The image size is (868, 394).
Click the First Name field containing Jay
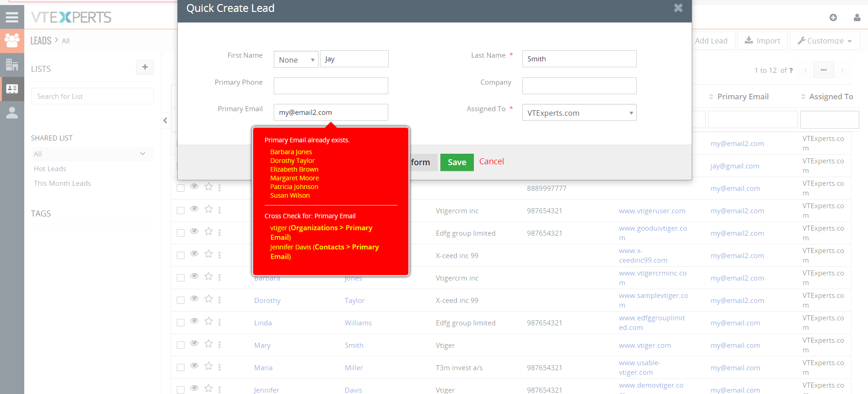(x=354, y=59)
